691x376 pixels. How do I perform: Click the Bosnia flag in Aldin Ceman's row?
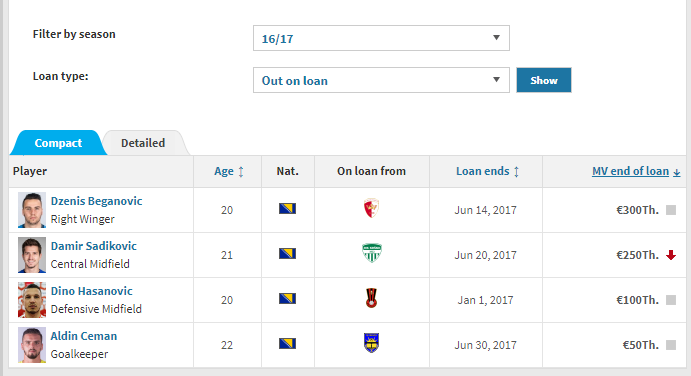287,343
